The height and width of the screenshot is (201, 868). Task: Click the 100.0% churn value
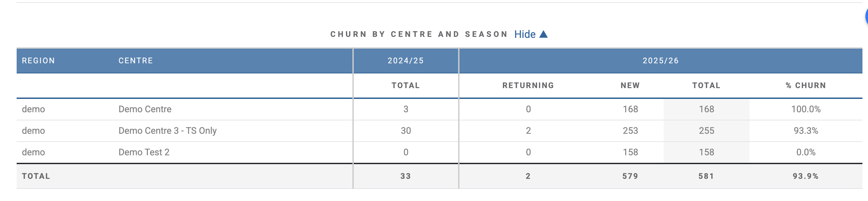pos(806,109)
